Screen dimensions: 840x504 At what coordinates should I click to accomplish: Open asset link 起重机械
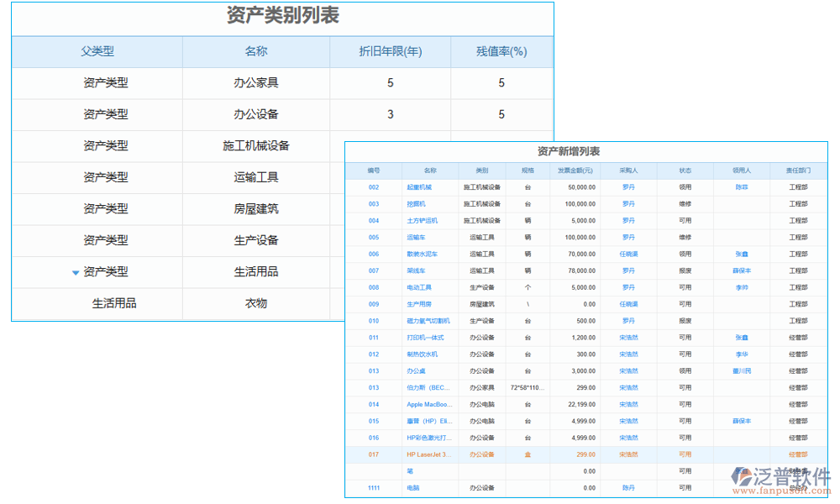coord(418,187)
